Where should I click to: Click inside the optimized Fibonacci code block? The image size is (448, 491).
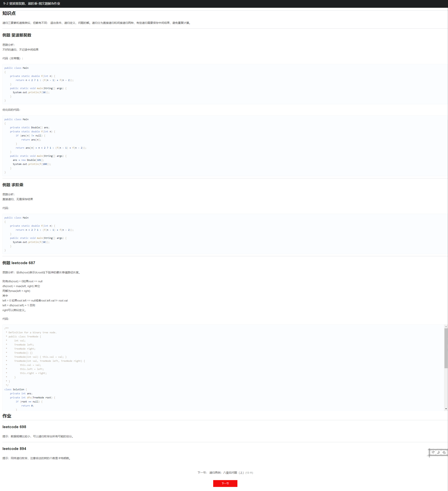click(146, 146)
